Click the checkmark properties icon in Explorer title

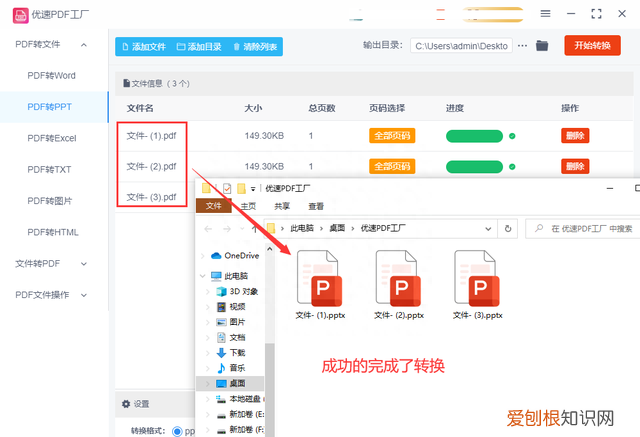tap(227, 189)
